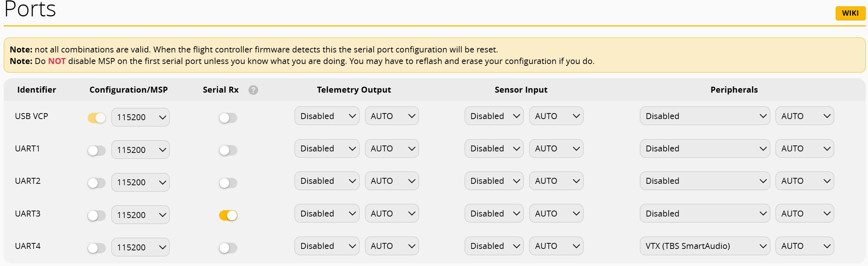Expand UART1 Telemetry Output Disabled dropdown

click(x=326, y=148)
